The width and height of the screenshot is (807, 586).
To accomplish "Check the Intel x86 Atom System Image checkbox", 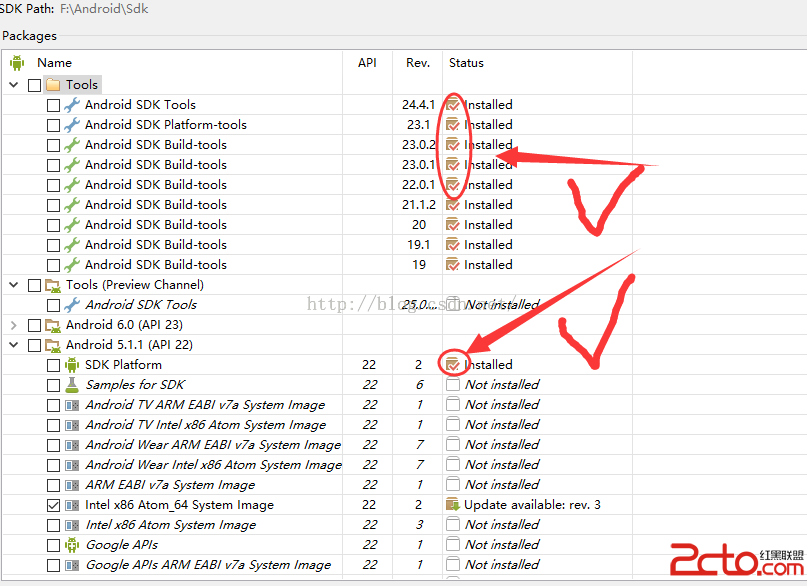I will [x=53, y=525].
